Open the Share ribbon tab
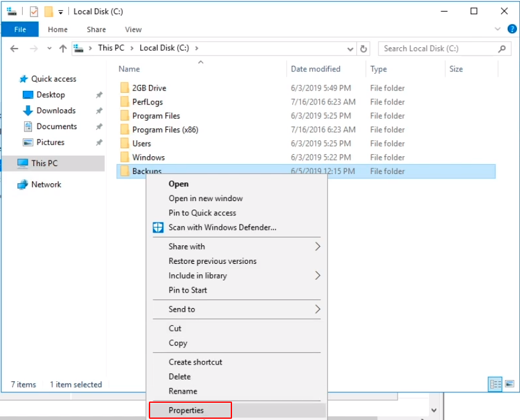520x420 pixels. coord(96,30)
